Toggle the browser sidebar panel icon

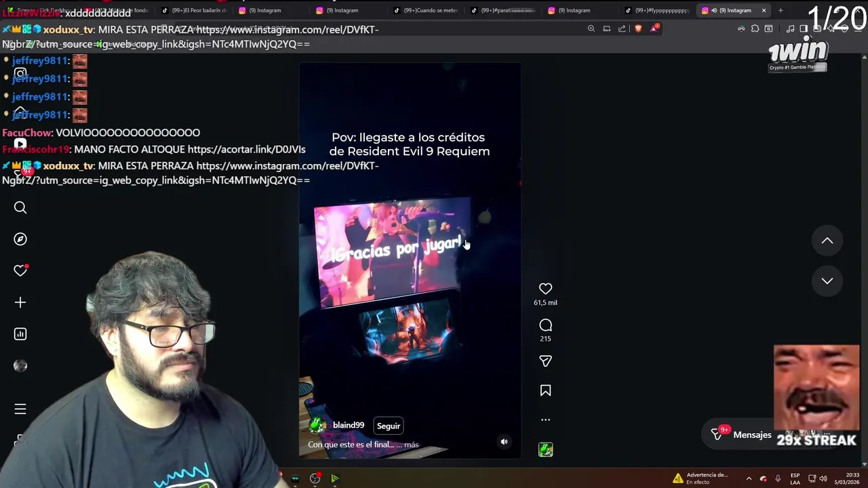tap(804, 28)
